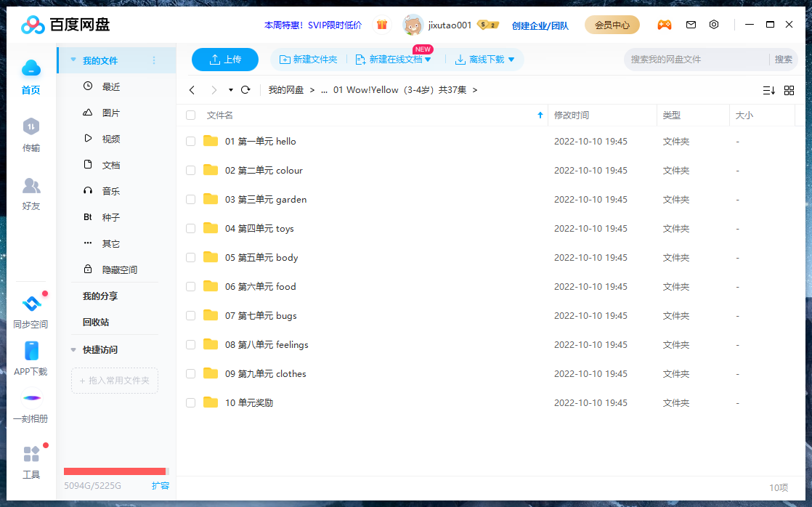Click 扩容 next to the storage bar

(161, 485)
